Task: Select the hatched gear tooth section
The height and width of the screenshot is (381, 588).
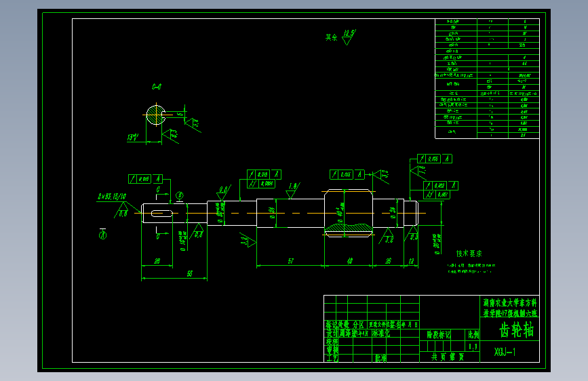Action: click(349, 227)
